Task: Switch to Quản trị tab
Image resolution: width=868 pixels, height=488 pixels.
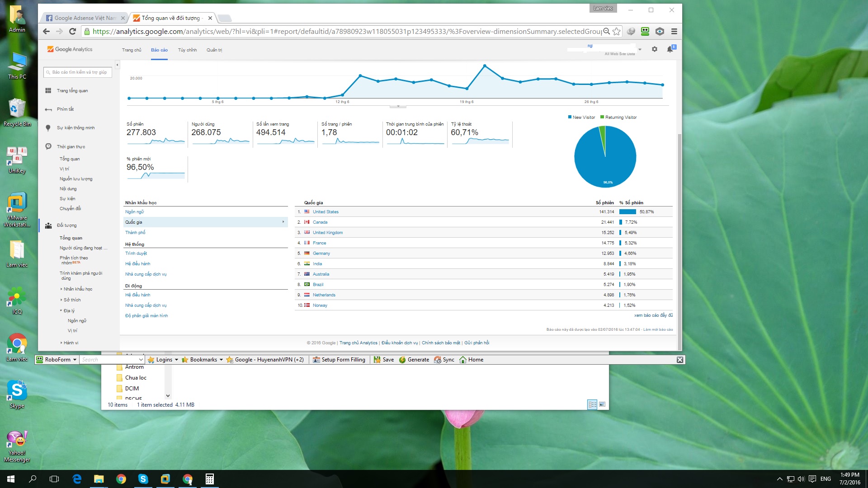Action: (x=214, y=50)
